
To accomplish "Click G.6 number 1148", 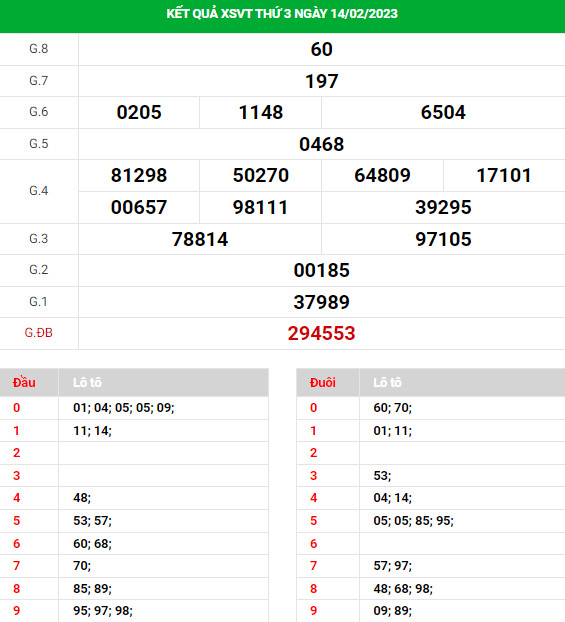I will [261, 112].
